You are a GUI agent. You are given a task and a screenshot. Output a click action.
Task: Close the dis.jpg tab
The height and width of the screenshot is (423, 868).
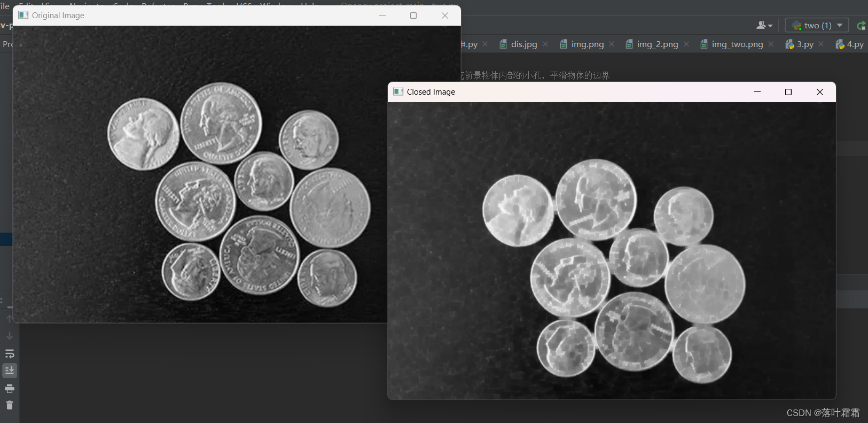click(545, 44)
